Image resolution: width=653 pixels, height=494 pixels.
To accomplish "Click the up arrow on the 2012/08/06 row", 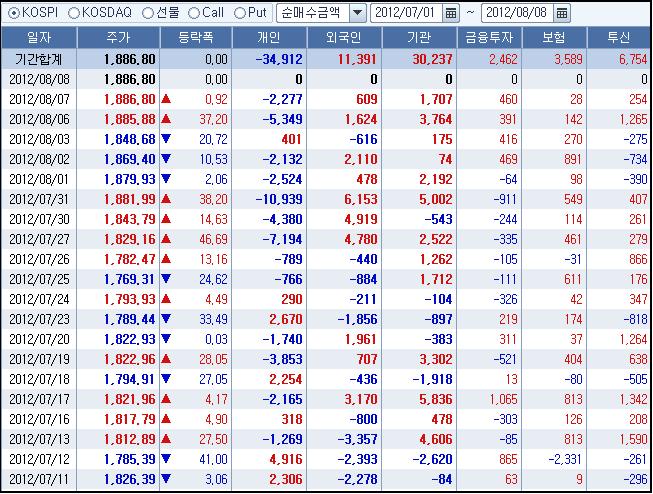I will point(166,119).
